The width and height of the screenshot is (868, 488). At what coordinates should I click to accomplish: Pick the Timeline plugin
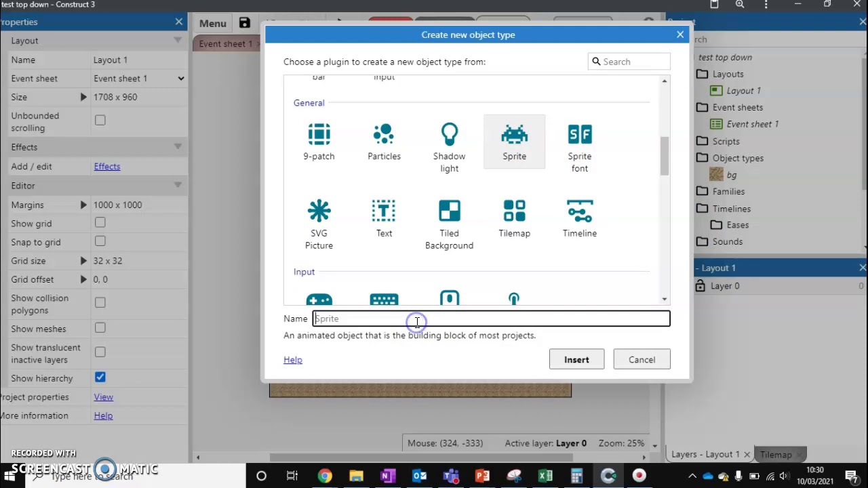(580, 211)
